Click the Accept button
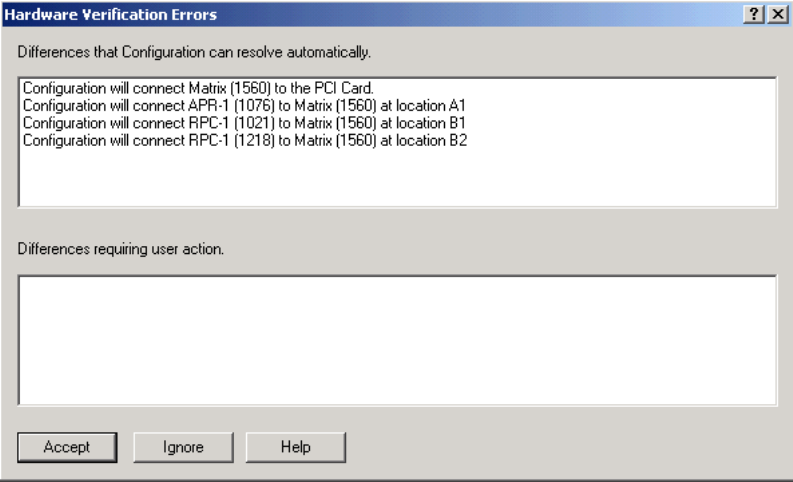 pyautogui.click(x=67, y=447)
